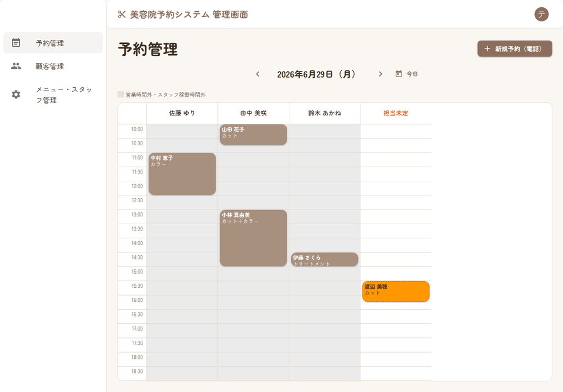Go to previous day with left chevron
This screenshot has width=563, height=392.
point(257,74)
